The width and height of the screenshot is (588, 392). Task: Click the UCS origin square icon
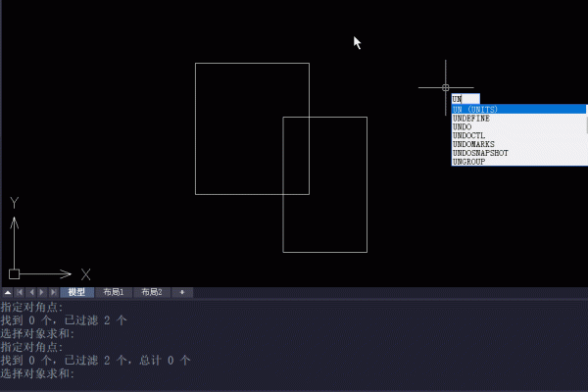pyautogui.click(x=14, y=274)
